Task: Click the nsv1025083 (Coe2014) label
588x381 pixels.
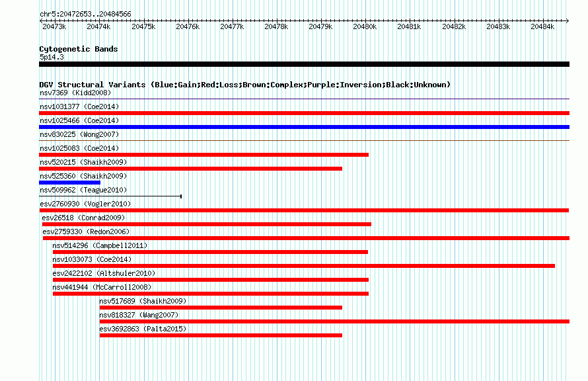Action: tap(79, 148)
